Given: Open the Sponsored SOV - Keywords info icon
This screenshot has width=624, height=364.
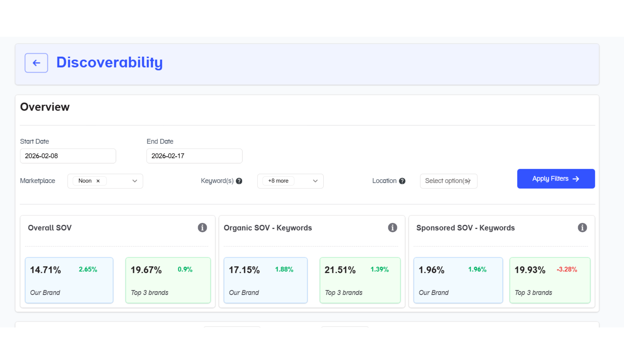Looking at the screenshot, I should click(582, 228).
